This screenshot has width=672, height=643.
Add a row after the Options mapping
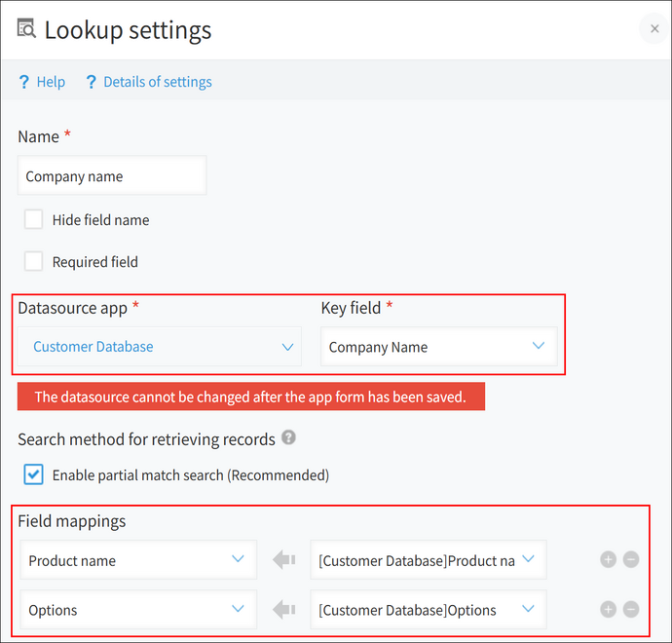[608, 609]
